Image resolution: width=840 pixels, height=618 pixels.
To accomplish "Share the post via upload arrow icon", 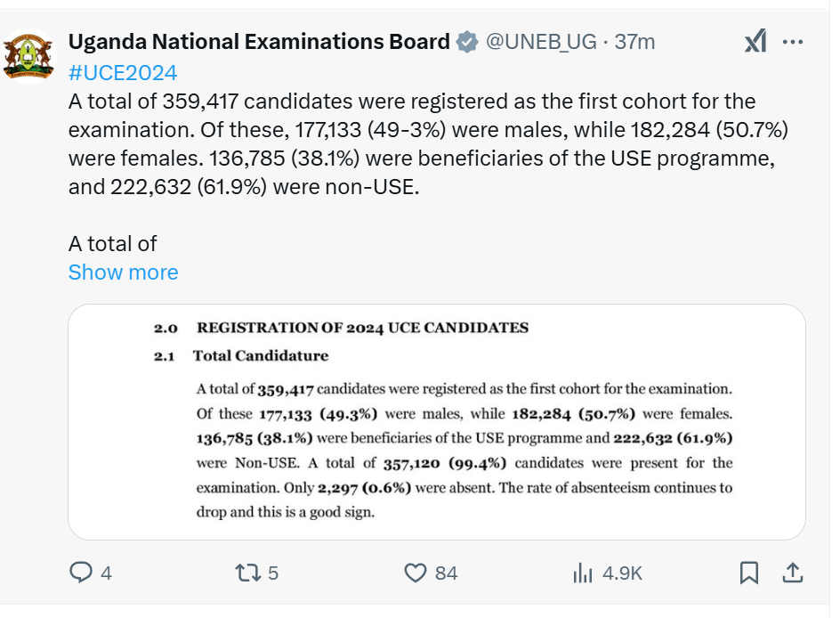I will click(x=792, y=573).
